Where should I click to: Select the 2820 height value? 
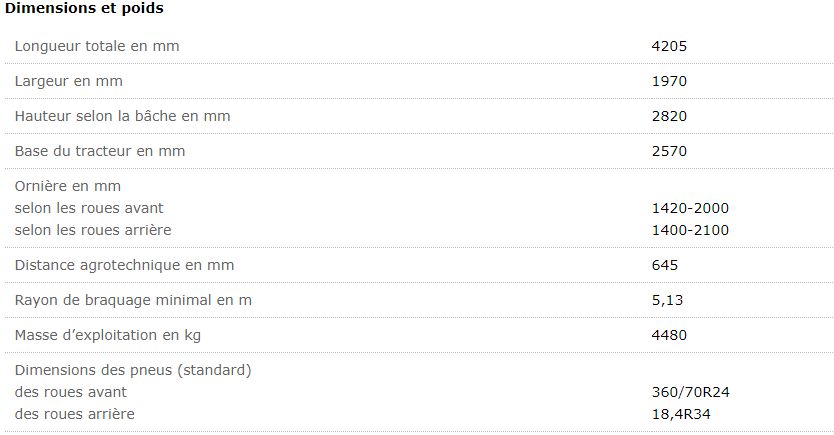coord(669,116)
